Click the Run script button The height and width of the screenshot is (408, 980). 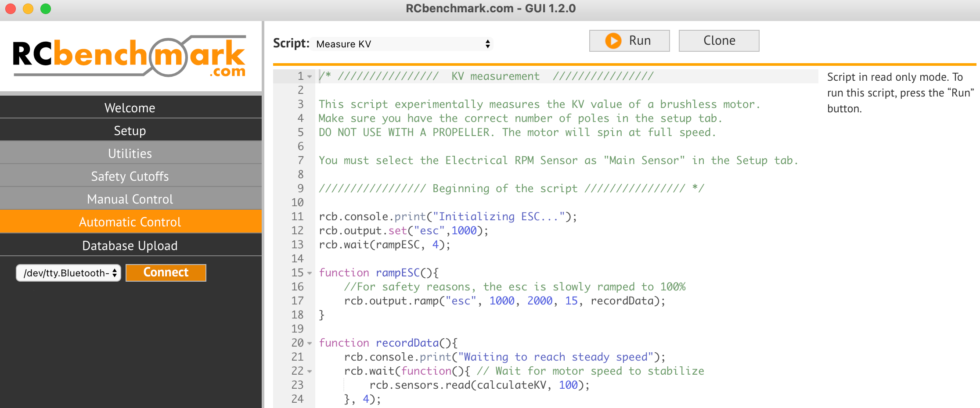[x=629, y=41]
